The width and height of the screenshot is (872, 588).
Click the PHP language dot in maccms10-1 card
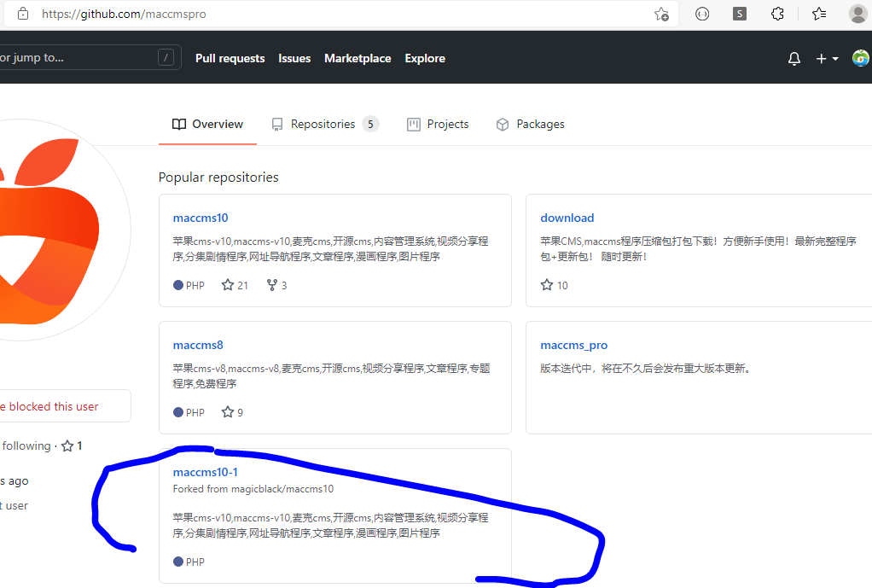click(x=178, y=562)
